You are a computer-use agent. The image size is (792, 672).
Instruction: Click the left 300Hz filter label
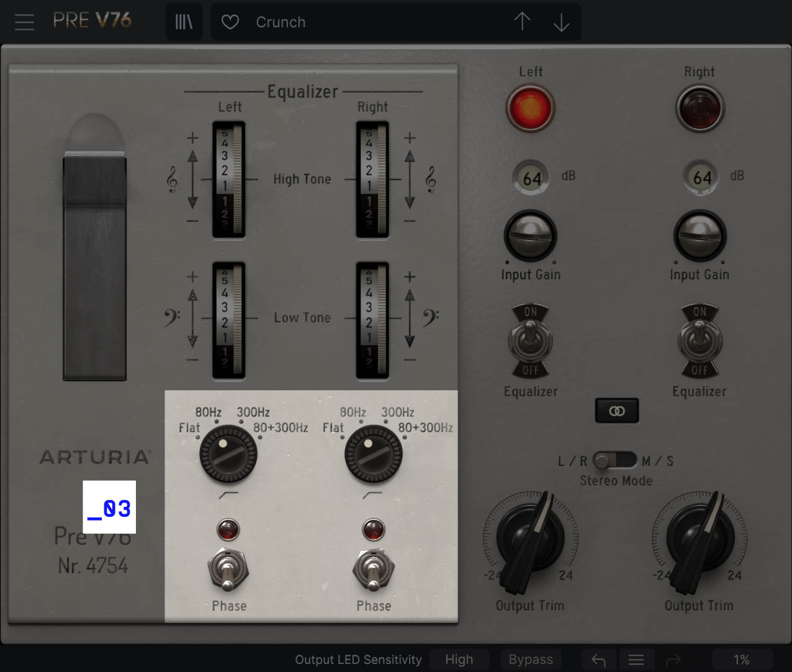coord(253,412)
